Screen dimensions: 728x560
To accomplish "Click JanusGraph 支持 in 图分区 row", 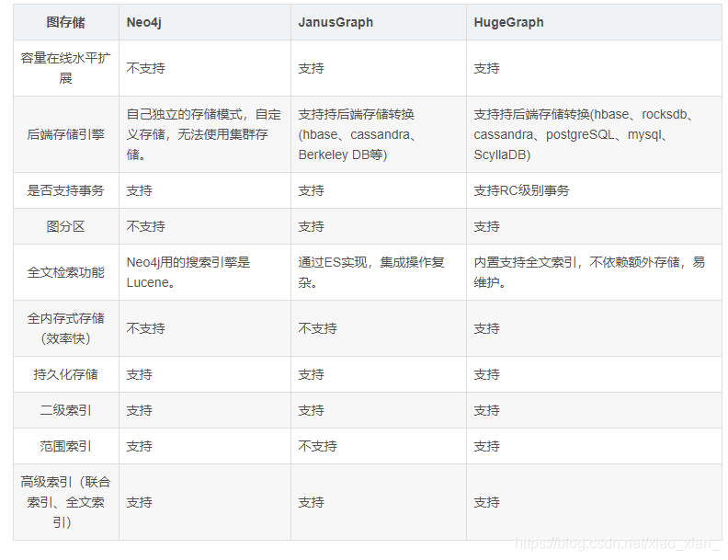I will point(311,226).
